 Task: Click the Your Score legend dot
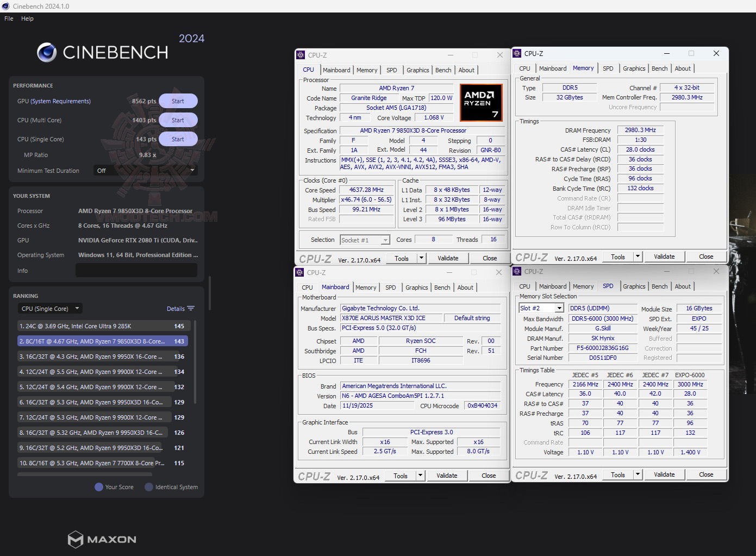point(99,487)
